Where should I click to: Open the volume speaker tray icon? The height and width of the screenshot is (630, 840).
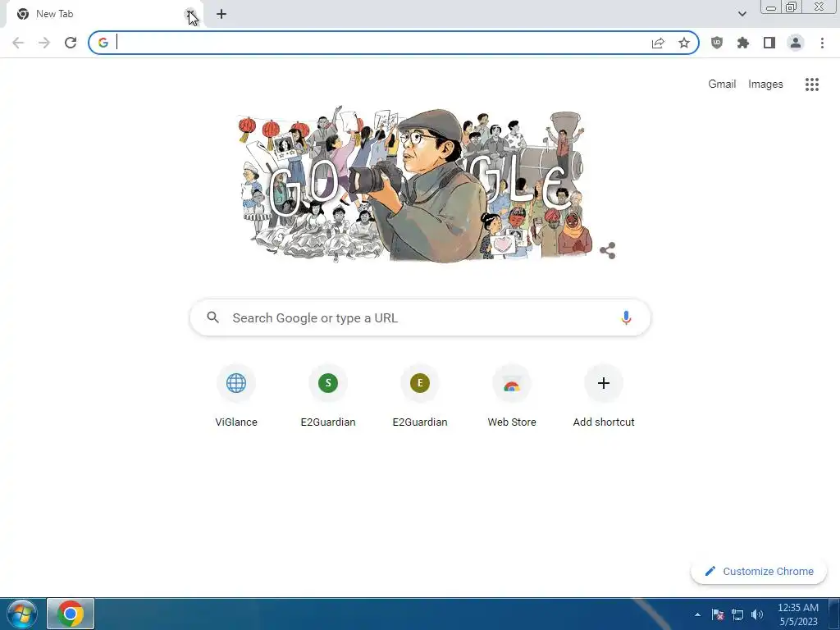(x=757, y=614)
